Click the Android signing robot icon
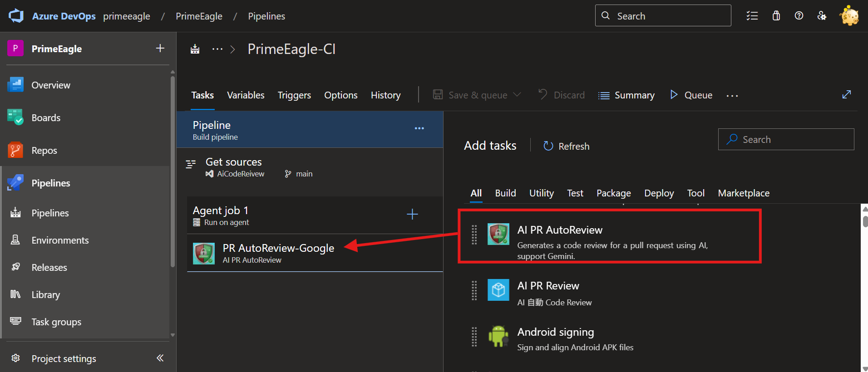868x372 pixels. (498, 336)
